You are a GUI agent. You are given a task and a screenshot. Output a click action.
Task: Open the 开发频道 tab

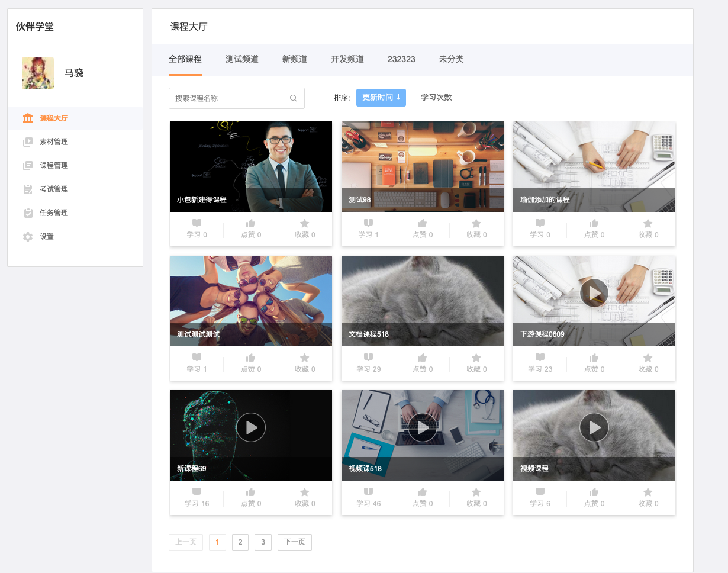pos(347,59)
